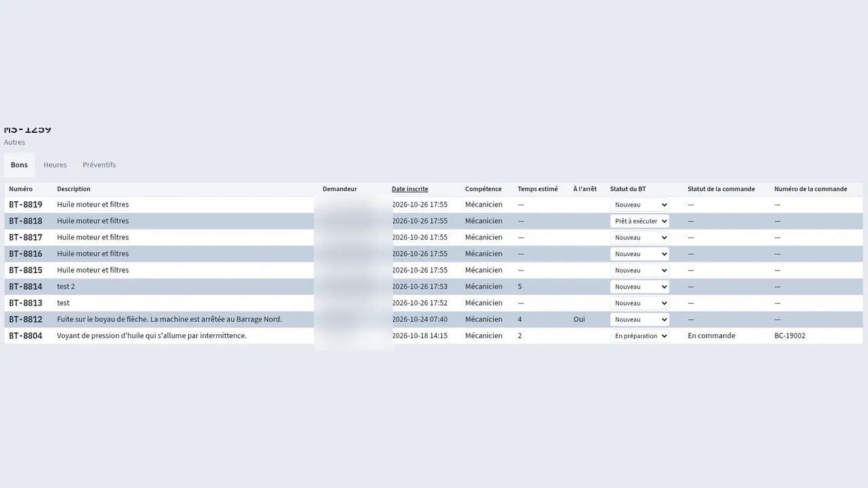Change the En préparation status of BT-8804

639,335
